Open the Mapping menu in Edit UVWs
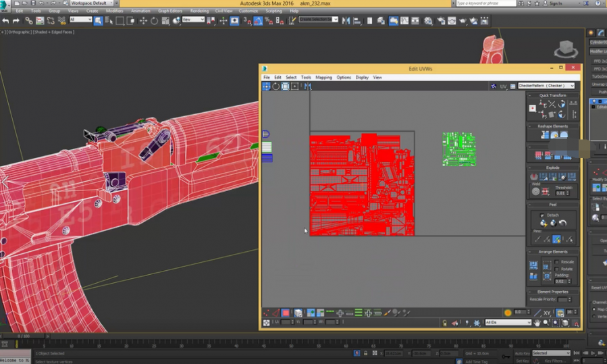The image size is (607, 364). point(323,78)
